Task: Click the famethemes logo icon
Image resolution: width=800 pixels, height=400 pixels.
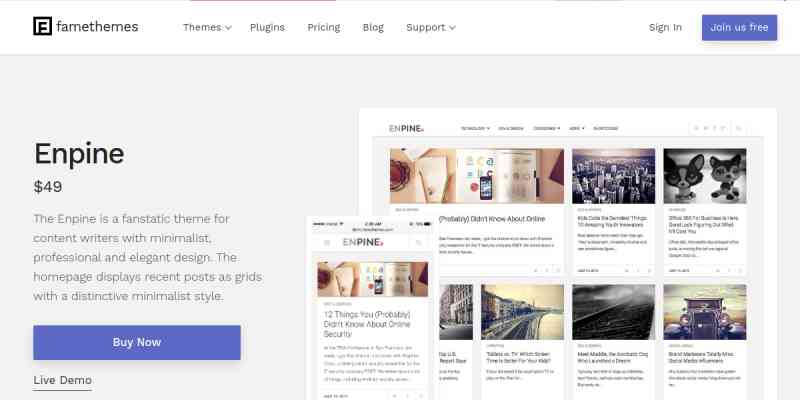Action: pyautogui.click(x=42, y=26)
